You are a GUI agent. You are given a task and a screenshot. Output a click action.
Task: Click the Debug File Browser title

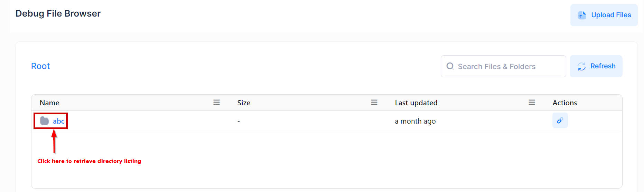click(58, 13)
